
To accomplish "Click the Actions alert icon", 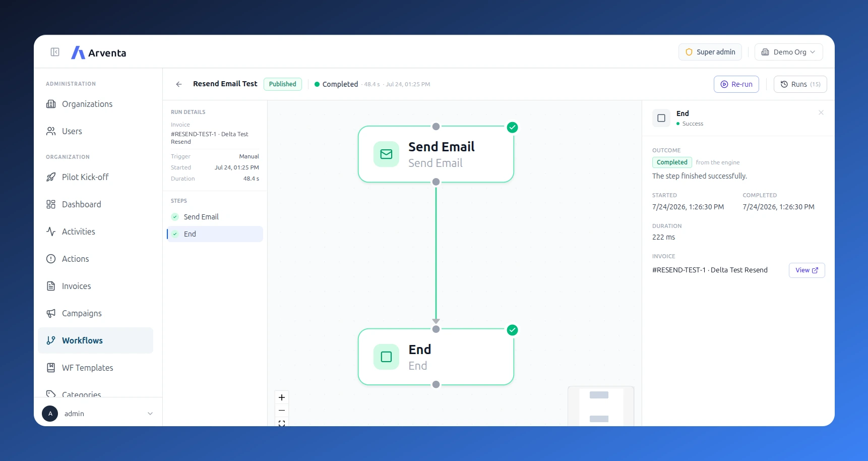I will point(51,259).
